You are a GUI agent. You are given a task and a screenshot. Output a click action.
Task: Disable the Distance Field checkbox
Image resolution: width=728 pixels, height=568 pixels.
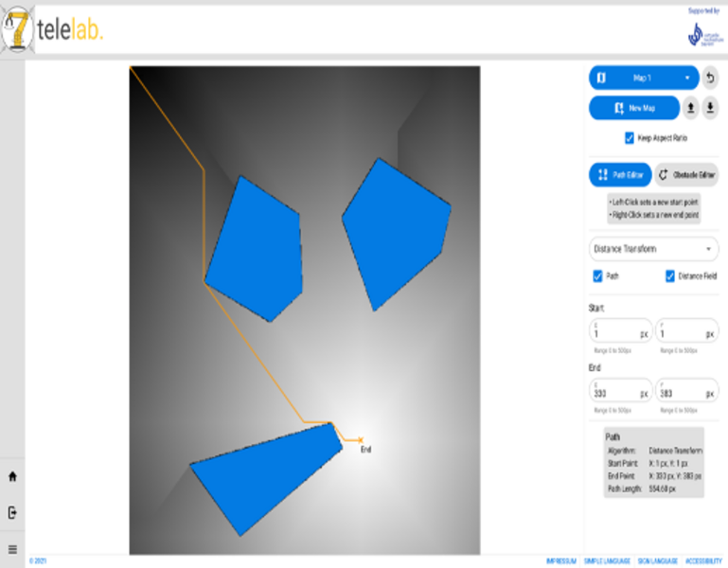point(670,276)
